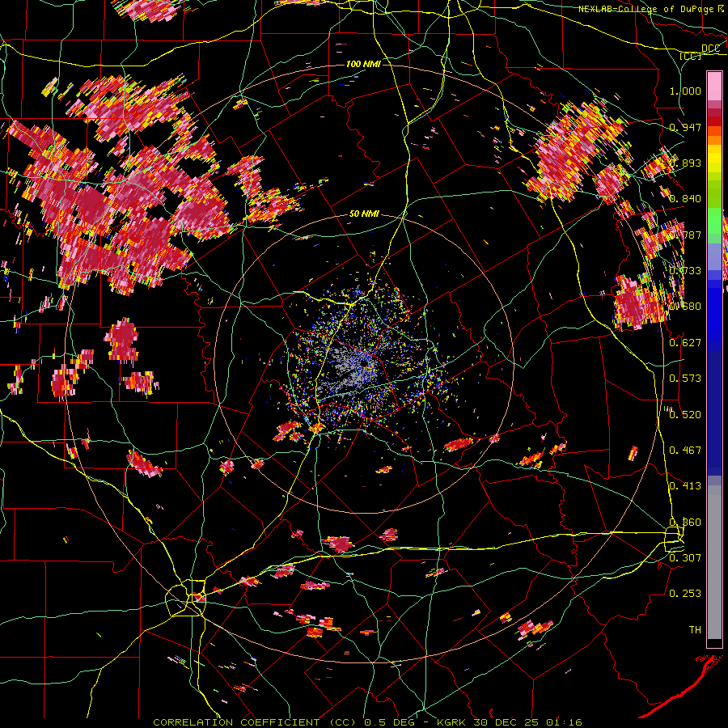The image size is (728, 728).
Task: Click the CORRELATION COEFFICIENT (CC) caption text
Action: click(x=255, y=722)
